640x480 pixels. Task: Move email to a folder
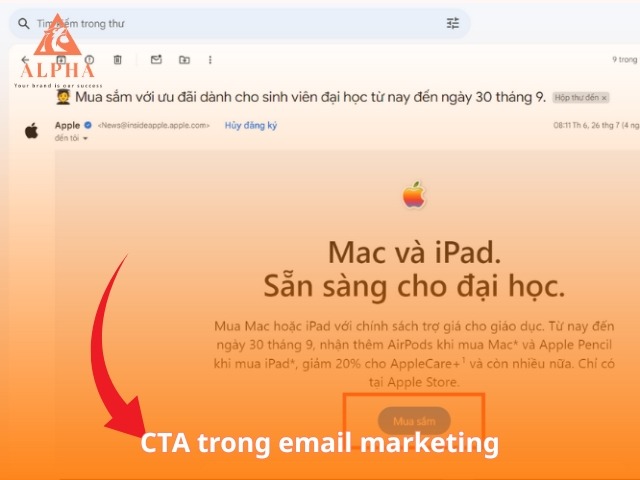pyautogui.click(x=184, y=60)
